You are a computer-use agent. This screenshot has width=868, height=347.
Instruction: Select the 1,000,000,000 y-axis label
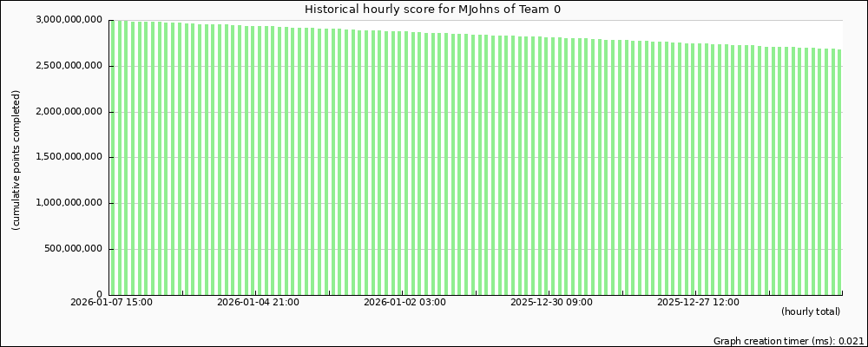coord(70,204)
